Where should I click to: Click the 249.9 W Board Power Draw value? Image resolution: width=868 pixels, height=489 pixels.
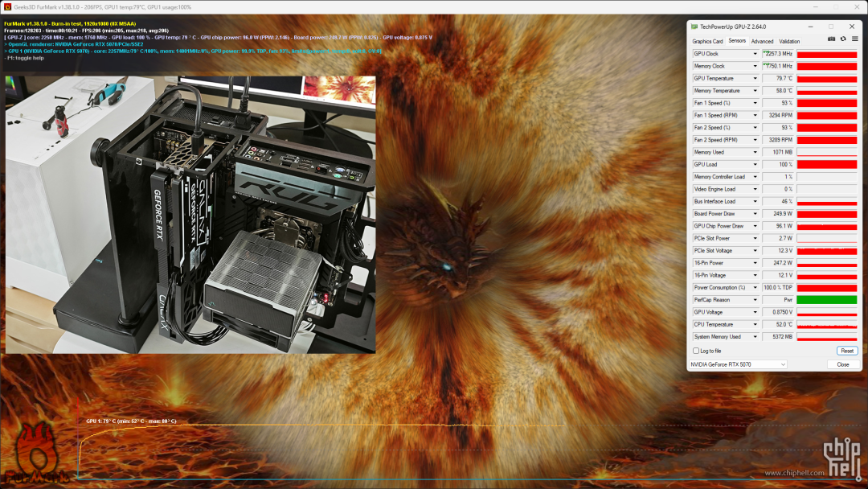tap(778, 214)
